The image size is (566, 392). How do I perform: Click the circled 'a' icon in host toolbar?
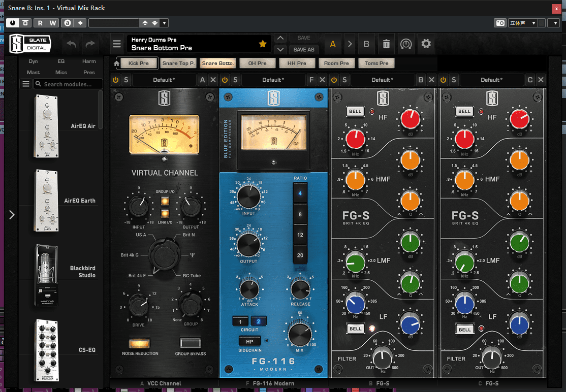(x=68, y=23)
